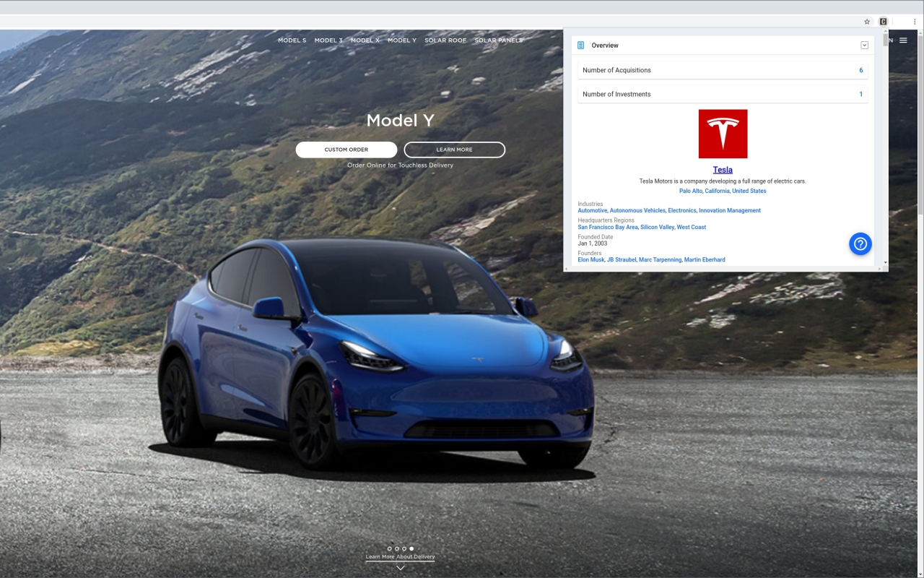Click the down arrow below Learn More About Delivery

(x=401, y=568)
